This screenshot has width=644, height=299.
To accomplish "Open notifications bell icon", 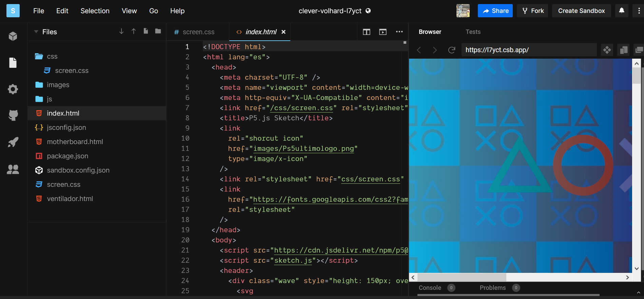I will coord(622,11).
